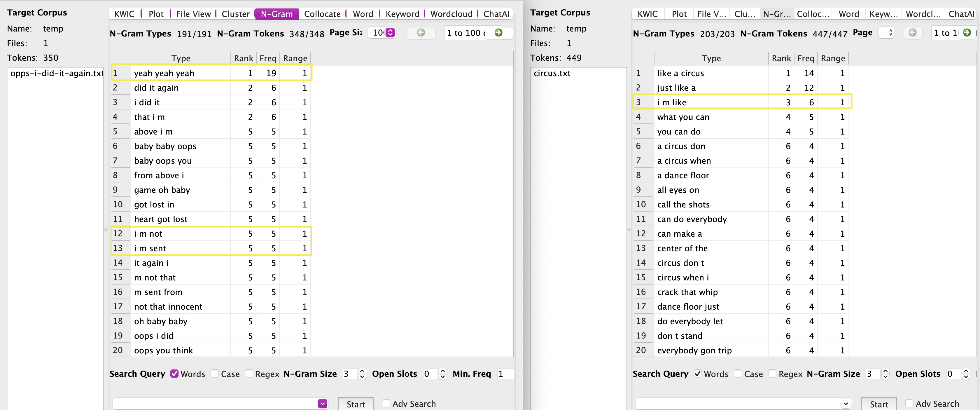Uncheck the left window's Words checkbox

[174, 374]
